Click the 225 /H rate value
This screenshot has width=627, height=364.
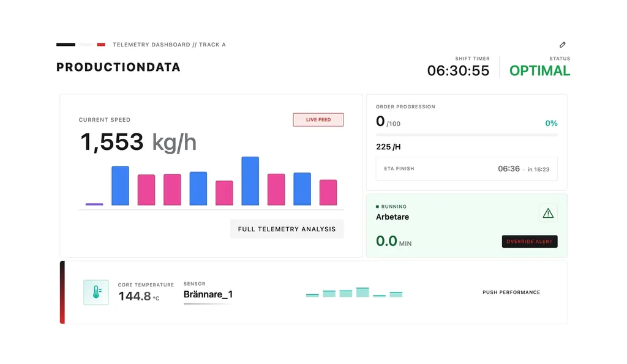point(388,147)
